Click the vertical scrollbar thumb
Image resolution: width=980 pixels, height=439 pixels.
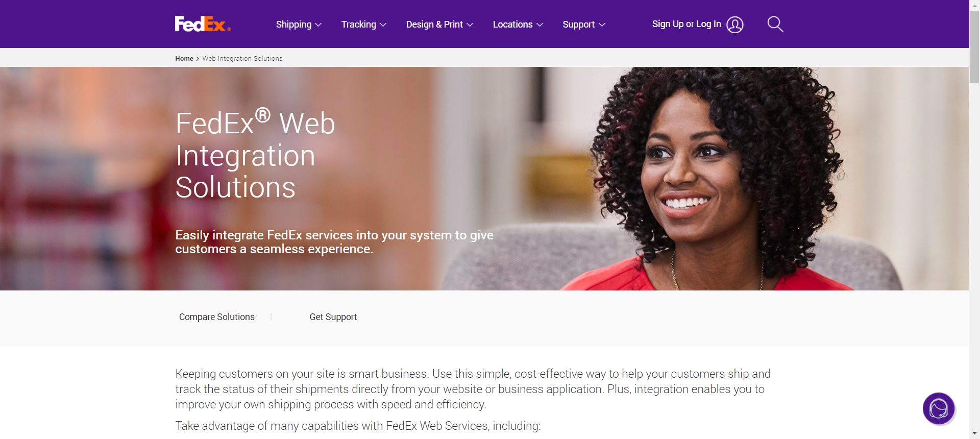click(974, 46)
